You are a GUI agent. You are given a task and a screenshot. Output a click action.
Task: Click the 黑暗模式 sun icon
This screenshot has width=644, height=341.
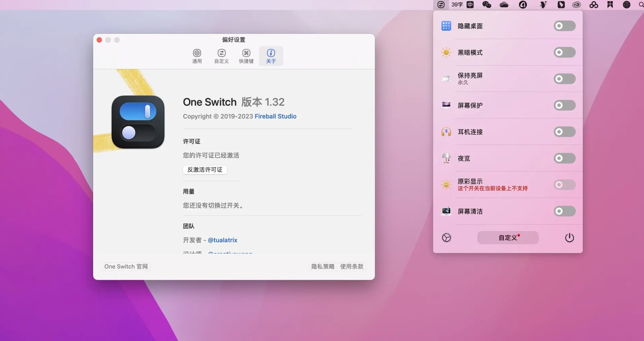(446, 52)
